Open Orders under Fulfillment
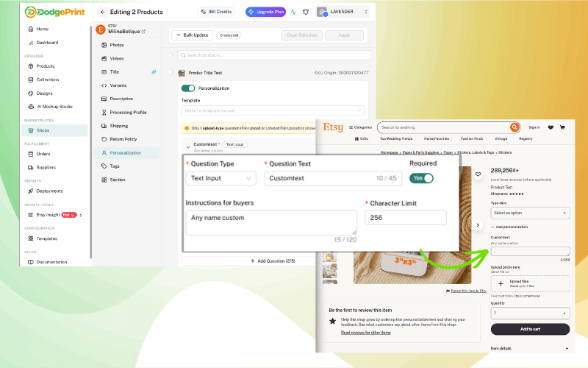The width and height of the screenshot is (588, 368). coord(40,154)
